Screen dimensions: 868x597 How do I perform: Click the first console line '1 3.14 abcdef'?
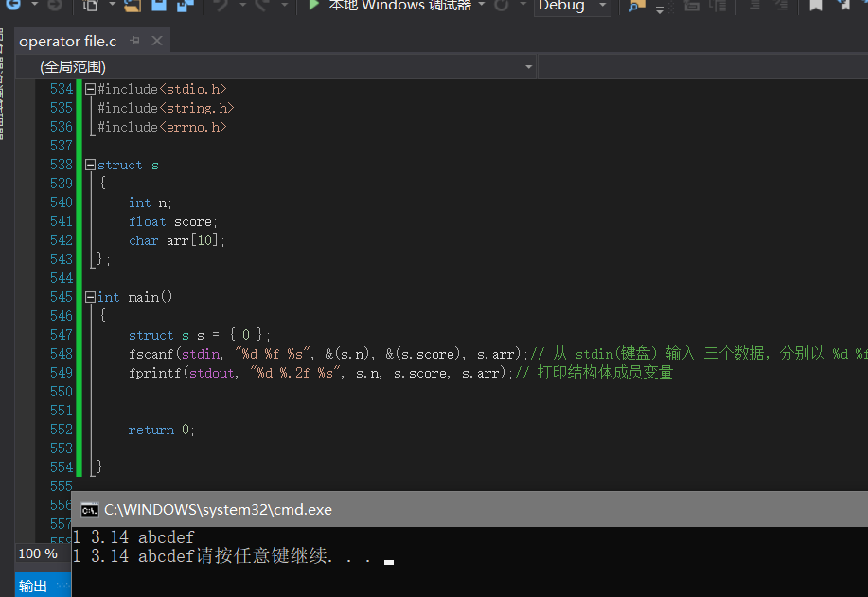[133, 537]
